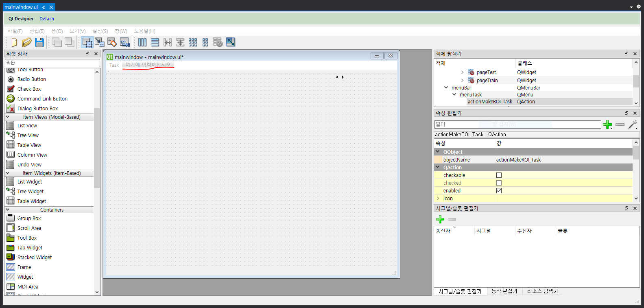Select the Edit Widgets mode icon

coord(87,42)
